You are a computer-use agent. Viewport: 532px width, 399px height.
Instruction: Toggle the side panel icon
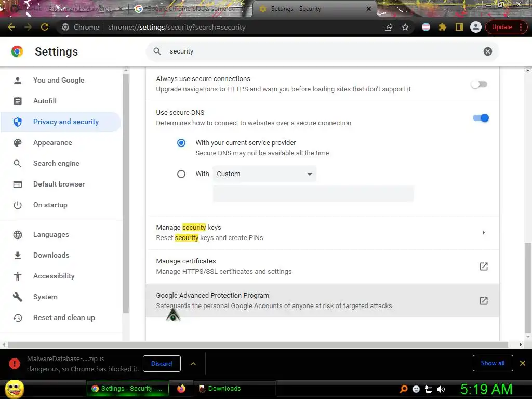pyautogui.click(x=459, y=27)
